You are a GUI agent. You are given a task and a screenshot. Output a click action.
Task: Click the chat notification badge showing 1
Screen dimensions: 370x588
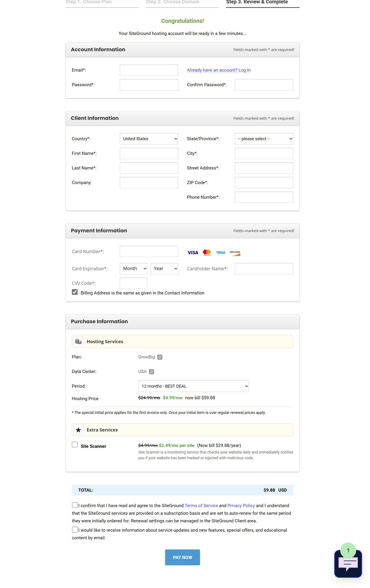(348, 550)
